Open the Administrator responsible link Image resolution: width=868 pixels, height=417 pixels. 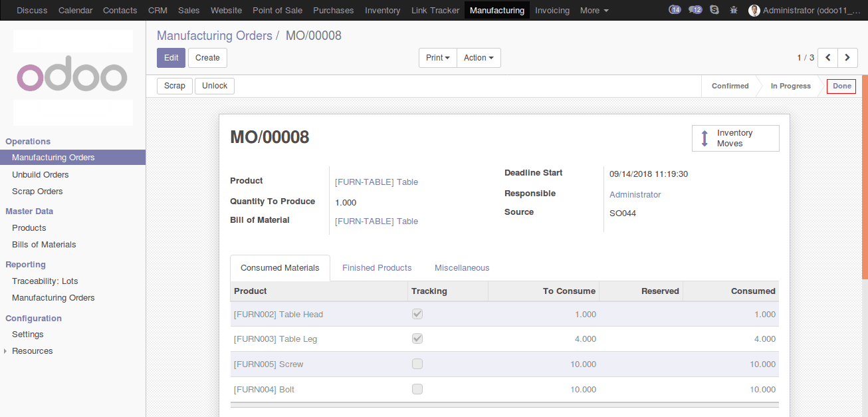point(635,195)
